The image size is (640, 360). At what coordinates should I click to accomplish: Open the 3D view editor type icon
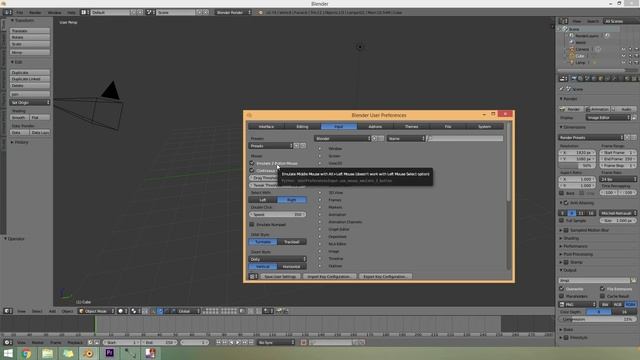pyautogui.click(x=7, y=311)
